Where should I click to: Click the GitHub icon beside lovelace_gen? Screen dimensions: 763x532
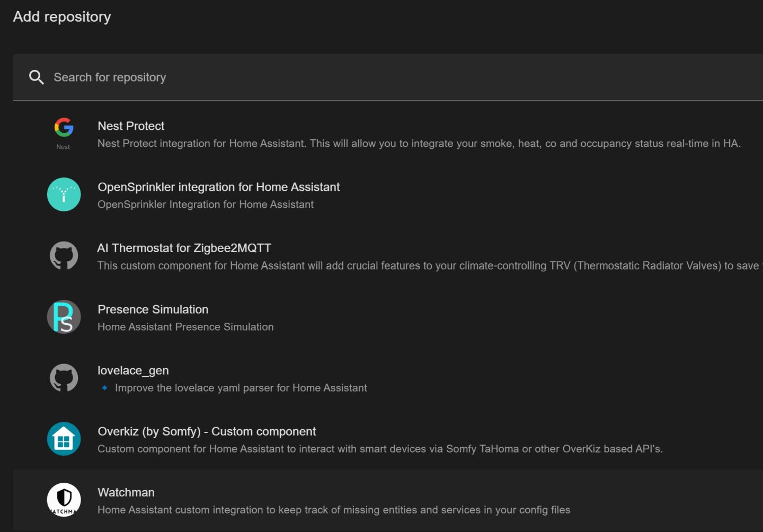click(x=64, y=378)
